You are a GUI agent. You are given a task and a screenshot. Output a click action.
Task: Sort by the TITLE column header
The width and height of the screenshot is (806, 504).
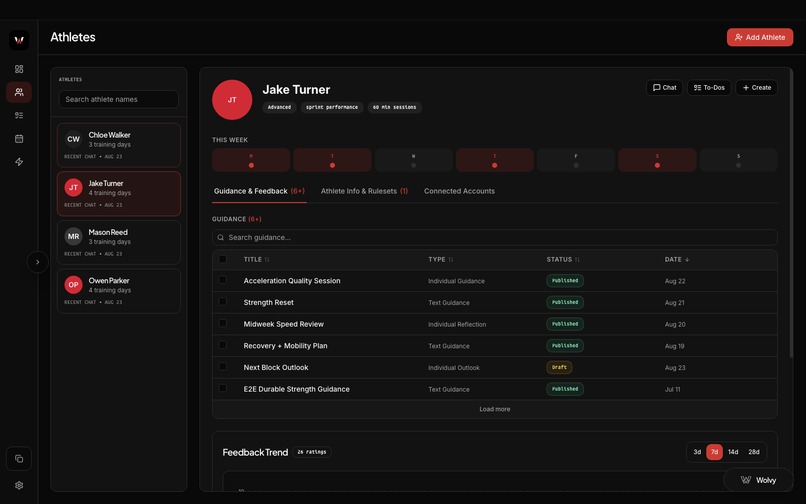257,260
